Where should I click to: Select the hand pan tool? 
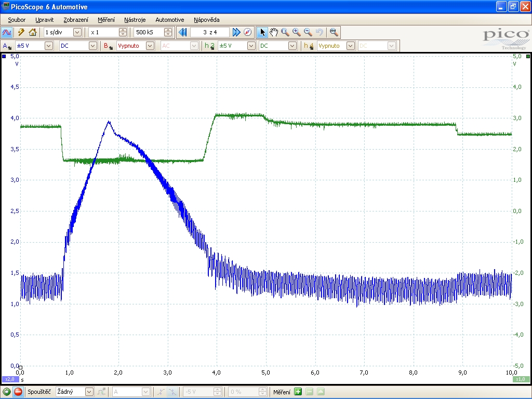click(274, 32)
